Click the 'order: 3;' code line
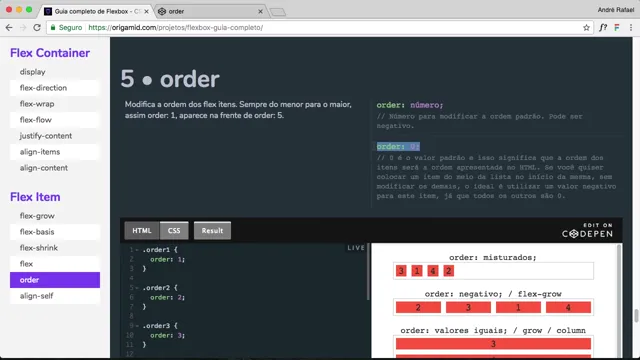The width and height of the screenshot is (640, 360). 167,335
